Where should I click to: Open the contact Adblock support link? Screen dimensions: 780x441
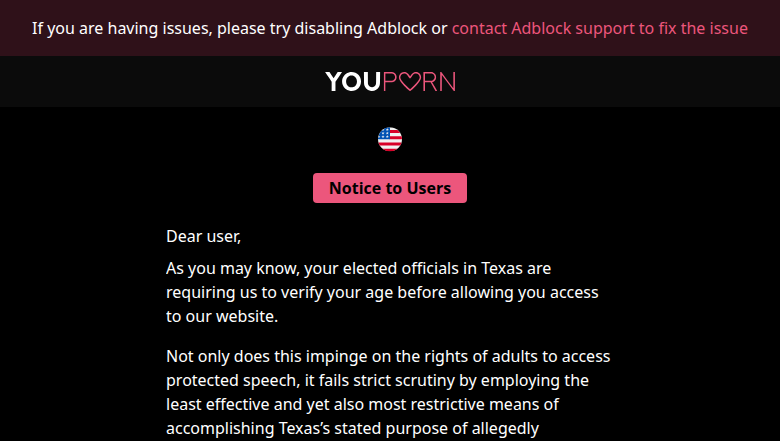[599, 28]
